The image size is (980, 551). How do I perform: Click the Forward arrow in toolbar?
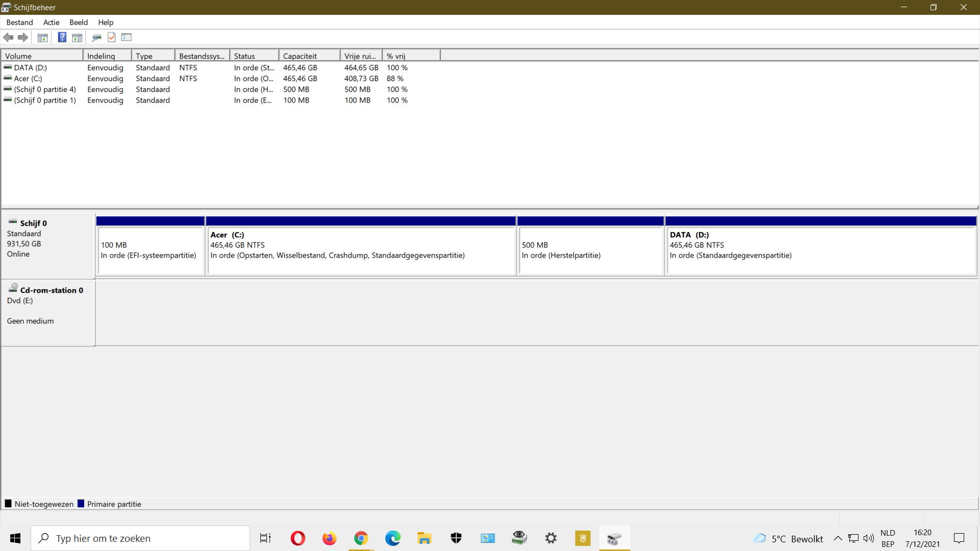(x=23, y=37)
